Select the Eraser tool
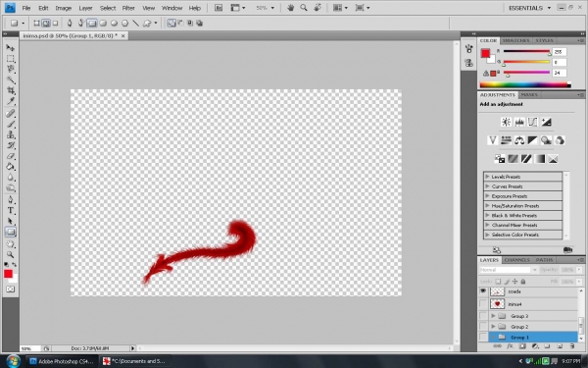This screenshot has height=368, width=588. pyautogui.click(x=11, y=156)
